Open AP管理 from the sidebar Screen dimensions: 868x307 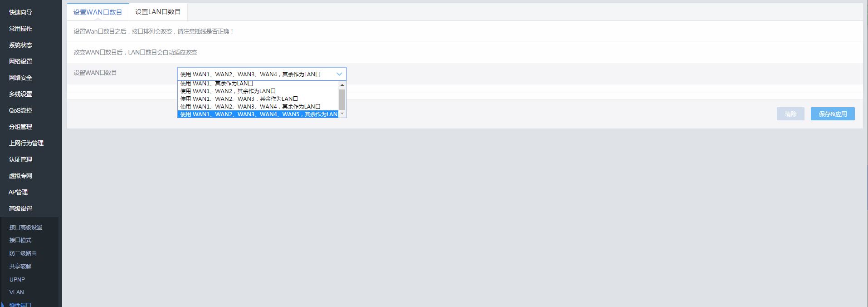point(18,192)
